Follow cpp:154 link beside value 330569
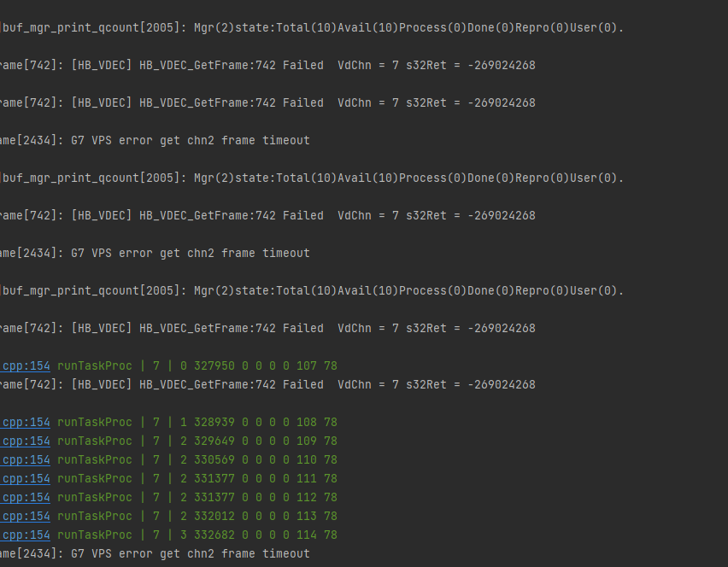728x567 pixels. 25,459
